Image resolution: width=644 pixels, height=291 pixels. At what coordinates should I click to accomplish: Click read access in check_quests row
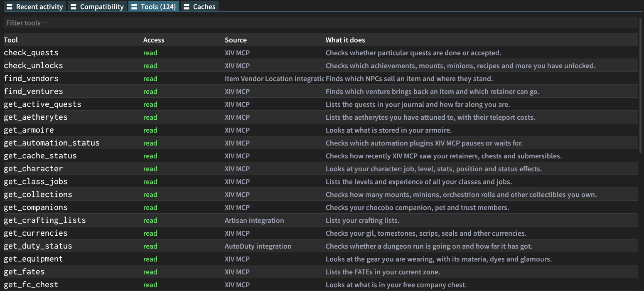(x=150, y=53)
